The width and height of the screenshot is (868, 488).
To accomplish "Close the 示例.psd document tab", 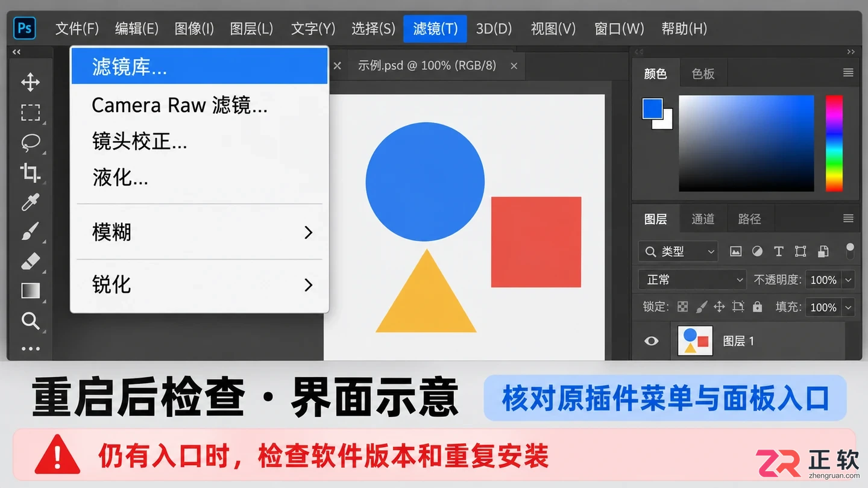I will pos(514,66).
